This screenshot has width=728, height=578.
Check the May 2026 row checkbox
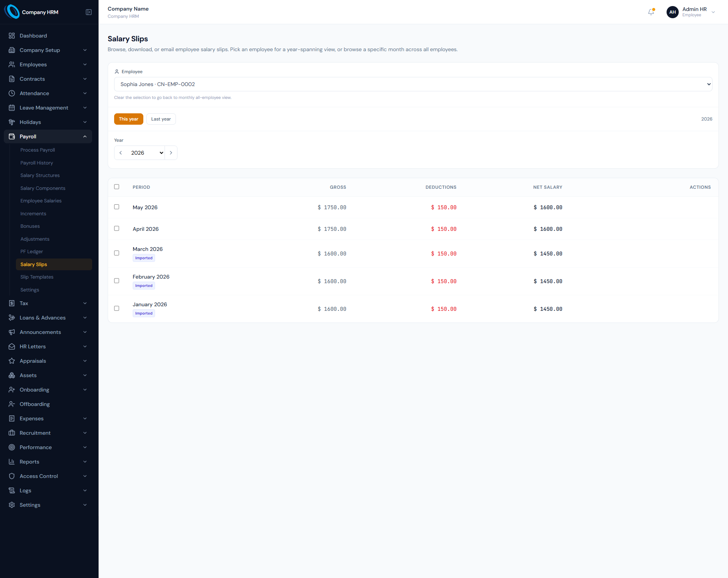coord(117,207)
